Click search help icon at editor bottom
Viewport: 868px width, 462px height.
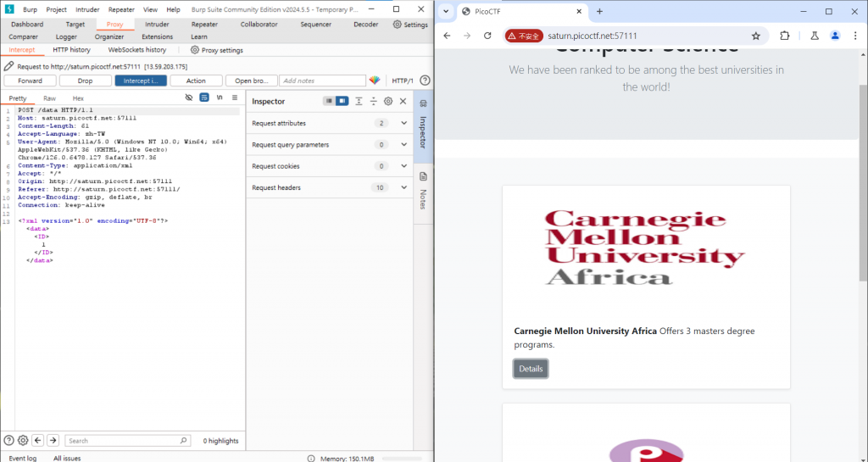8,441
